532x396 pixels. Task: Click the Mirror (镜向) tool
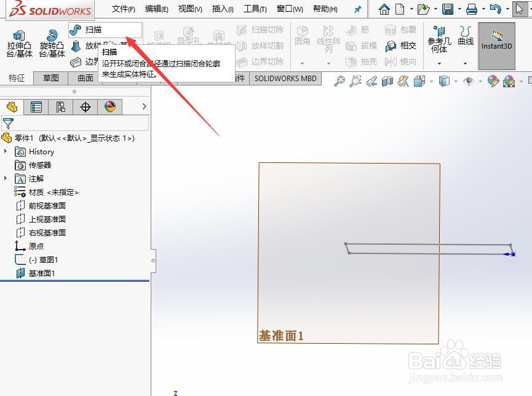[x=401, y=61]
